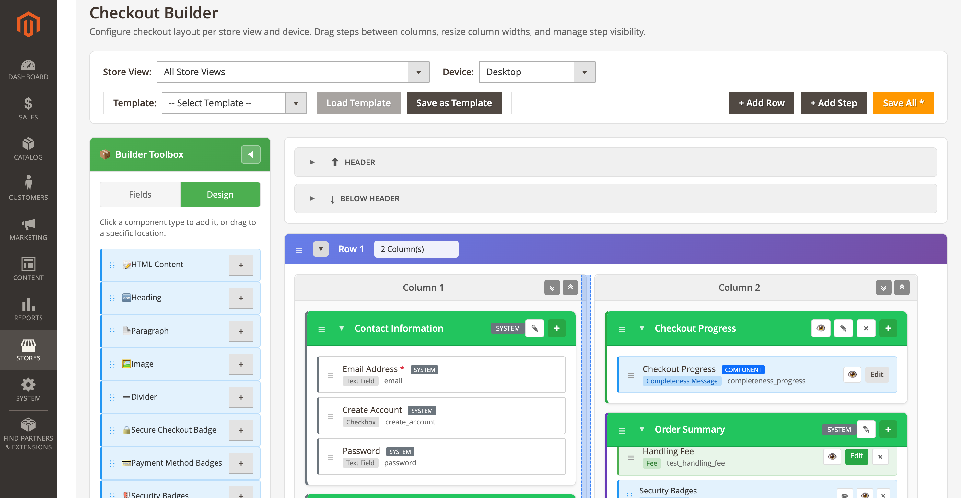980x498 pixels.
Task: Open the Select Template dropdown
Action: [x=234, y=103]
